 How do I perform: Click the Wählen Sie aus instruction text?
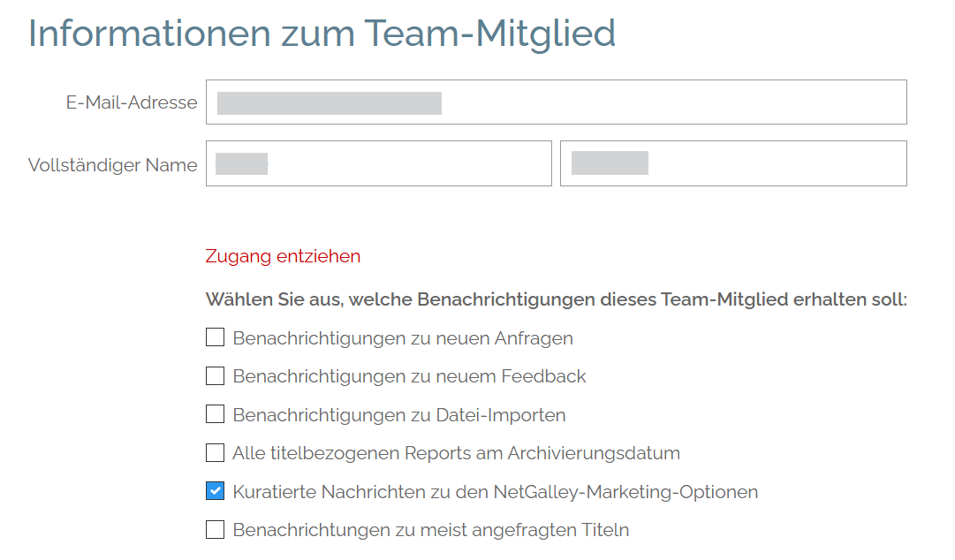(x=556, y=299)
